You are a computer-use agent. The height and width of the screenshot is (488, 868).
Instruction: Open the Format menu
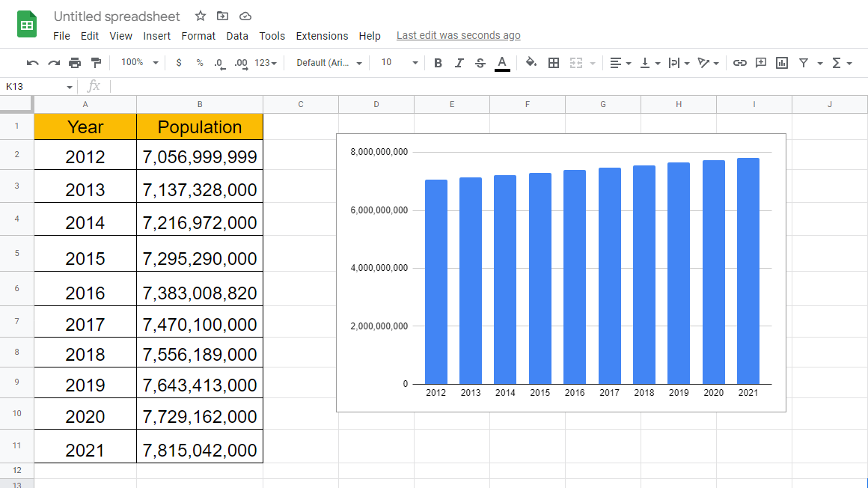[x=198, y=36]
